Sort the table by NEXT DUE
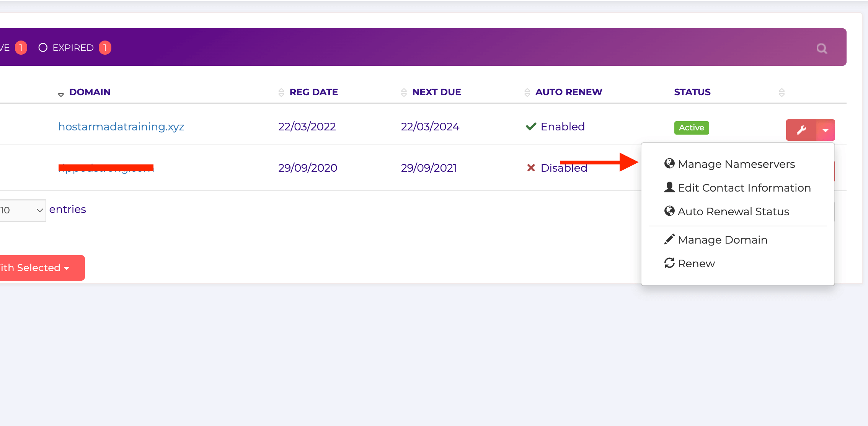The width and height of the screenshot is (868, 426). point(436,92)
